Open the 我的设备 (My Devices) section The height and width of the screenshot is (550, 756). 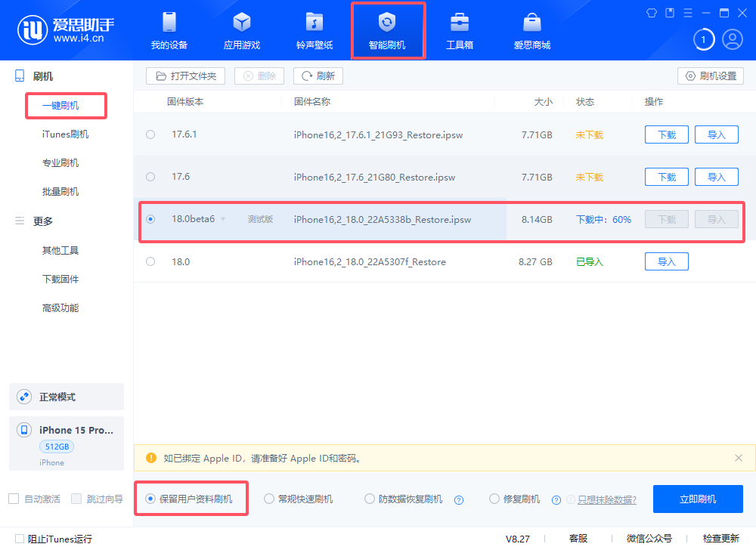click(168, 29)
